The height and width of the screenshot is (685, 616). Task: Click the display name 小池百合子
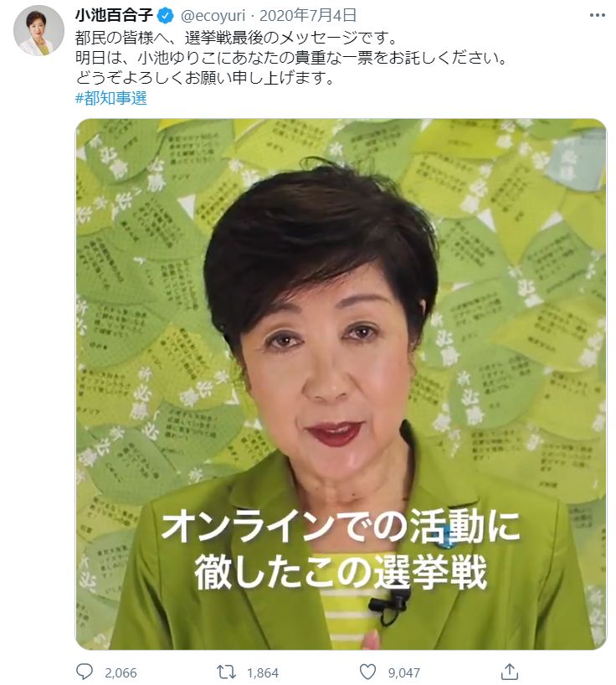(x=114, y=16)
